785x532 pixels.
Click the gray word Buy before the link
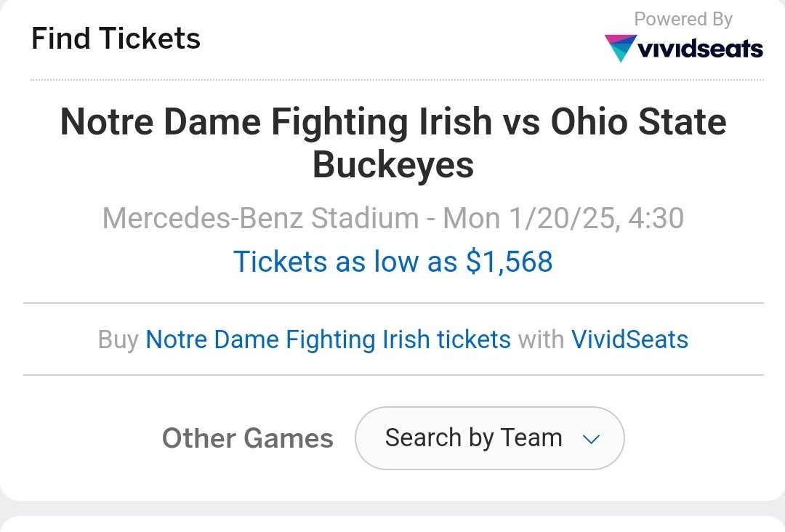pyautogui.click(x=118, y=339)
